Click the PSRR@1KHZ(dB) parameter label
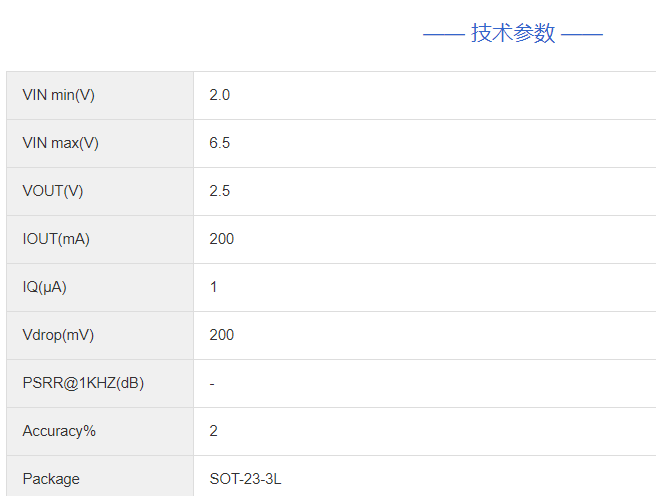656x496 pixels. click(83, 383)
